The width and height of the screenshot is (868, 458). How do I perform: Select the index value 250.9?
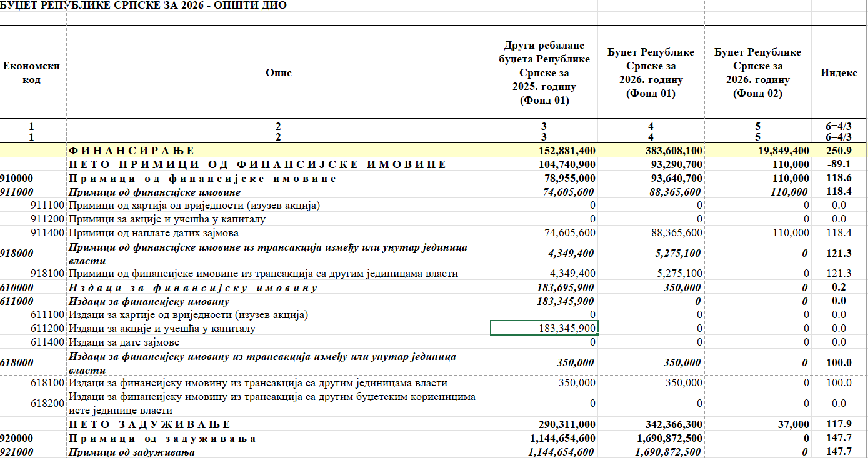(839, 151)
